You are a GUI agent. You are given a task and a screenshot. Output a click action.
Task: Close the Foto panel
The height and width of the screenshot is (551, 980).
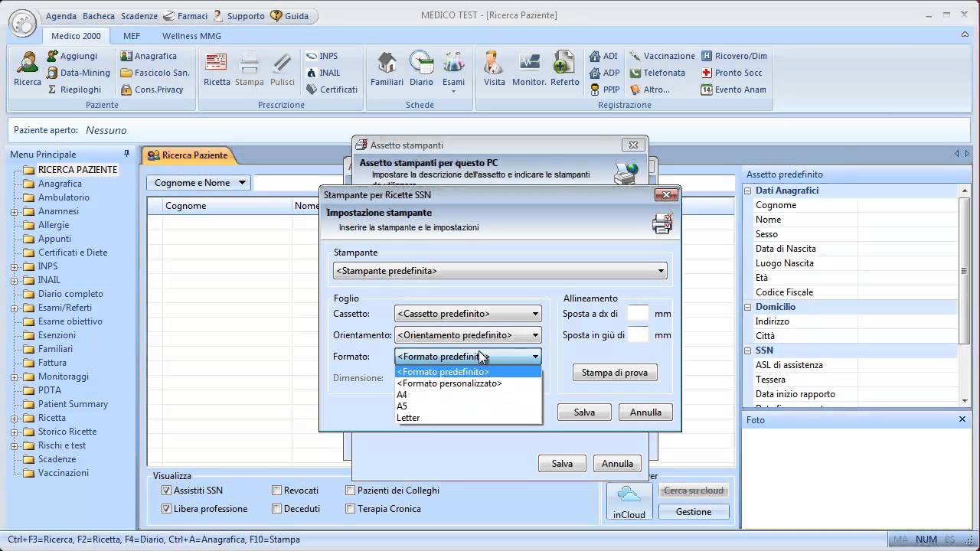point(962,419)
